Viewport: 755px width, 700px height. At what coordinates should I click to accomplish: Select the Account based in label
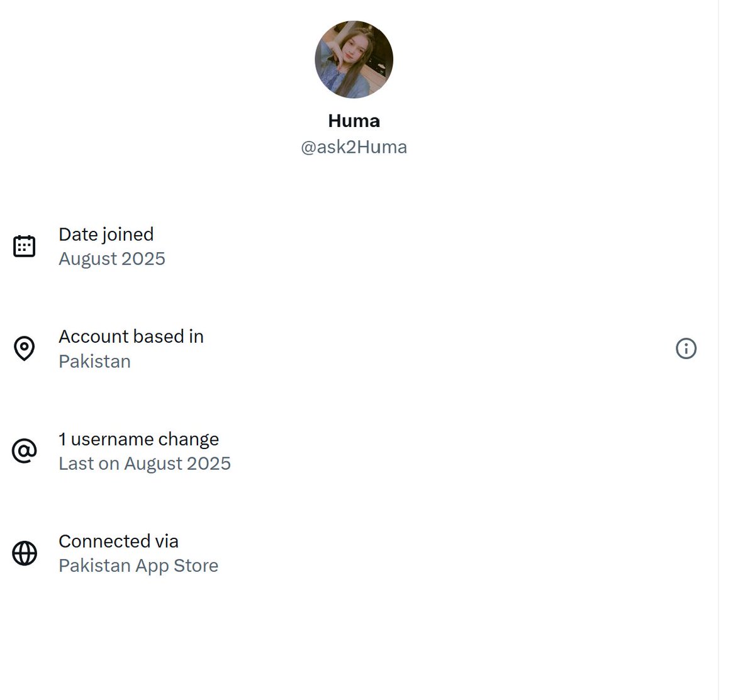(131, 336)
